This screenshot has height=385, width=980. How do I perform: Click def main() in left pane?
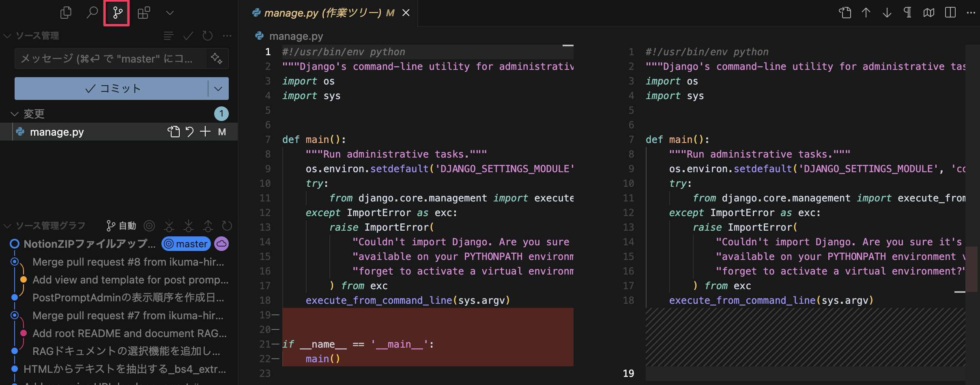coord(314,140)
